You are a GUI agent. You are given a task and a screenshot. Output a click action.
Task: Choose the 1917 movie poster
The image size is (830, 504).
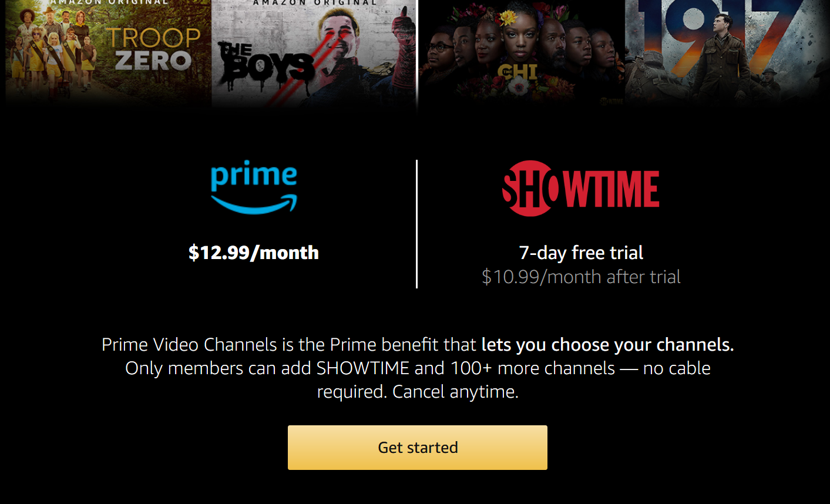pyautogui.click(x=727, y=53)
